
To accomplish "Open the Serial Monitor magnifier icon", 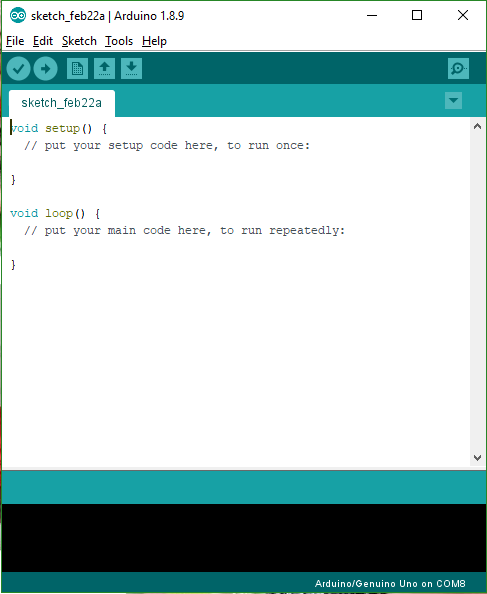I will click(x=458, y=69).
